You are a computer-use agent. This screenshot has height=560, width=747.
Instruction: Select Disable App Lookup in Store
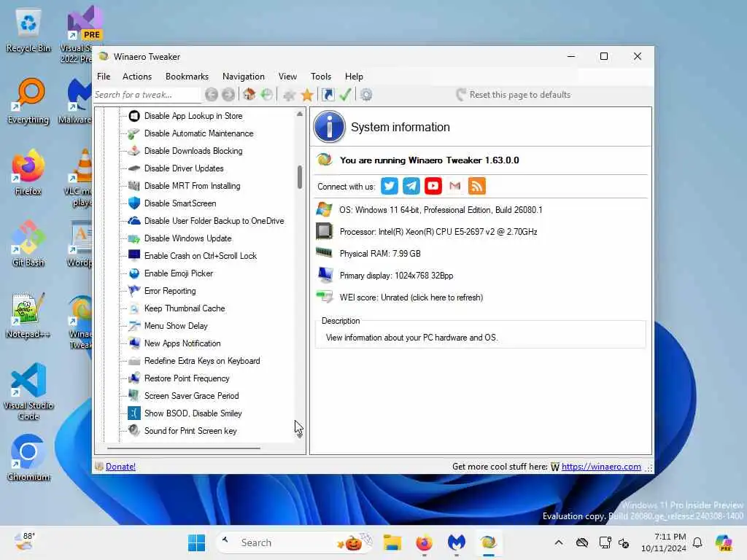193,116
